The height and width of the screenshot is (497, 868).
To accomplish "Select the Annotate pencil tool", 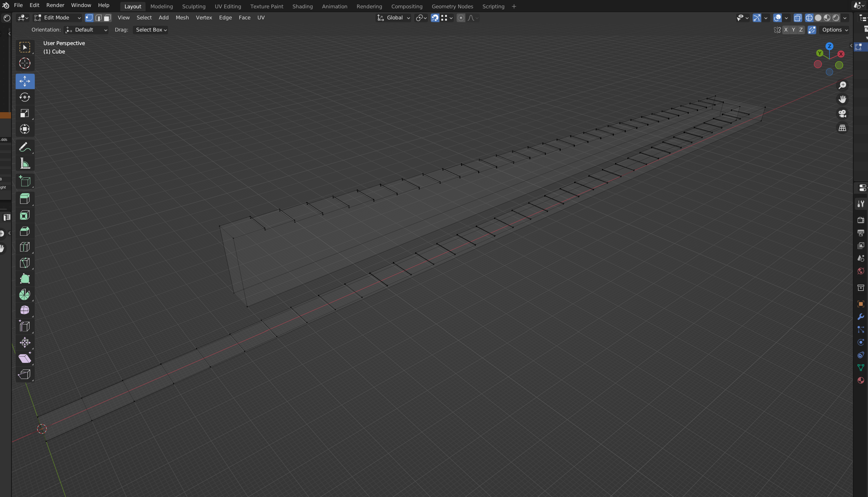I will click(25, 147).
